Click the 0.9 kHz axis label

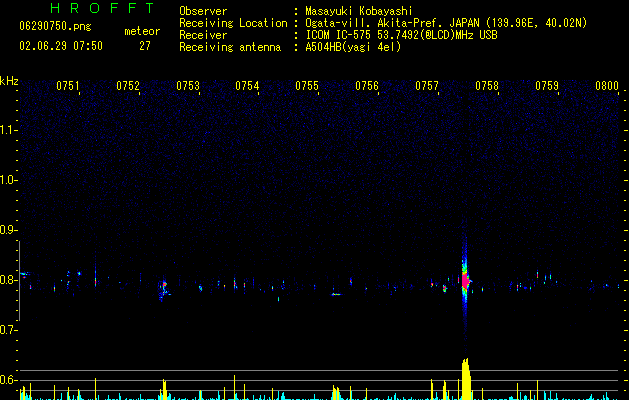click(x=7, y=230)
